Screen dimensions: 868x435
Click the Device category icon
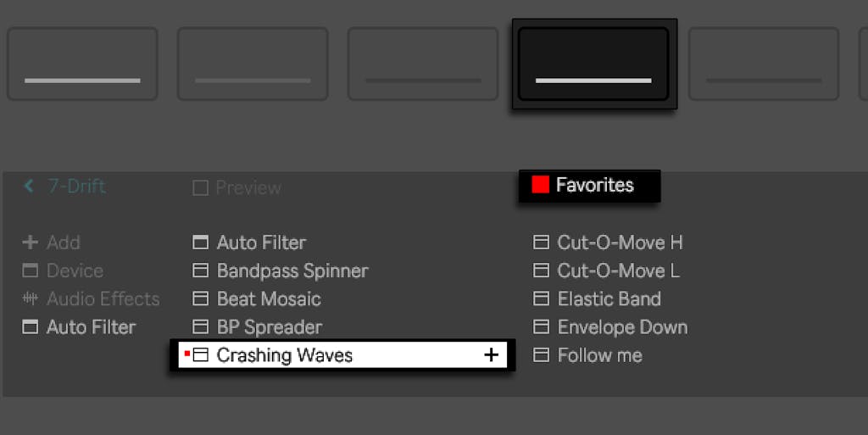point(31,271)
